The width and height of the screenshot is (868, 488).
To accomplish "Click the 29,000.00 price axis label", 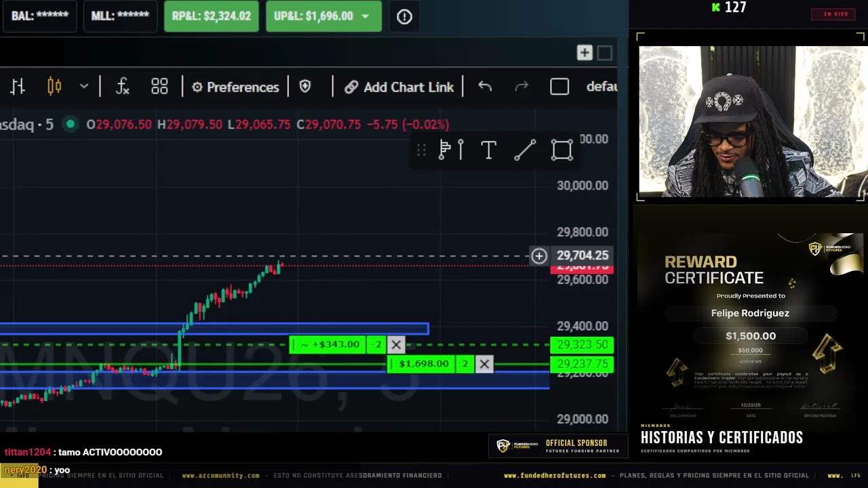I will coord(583,419).
